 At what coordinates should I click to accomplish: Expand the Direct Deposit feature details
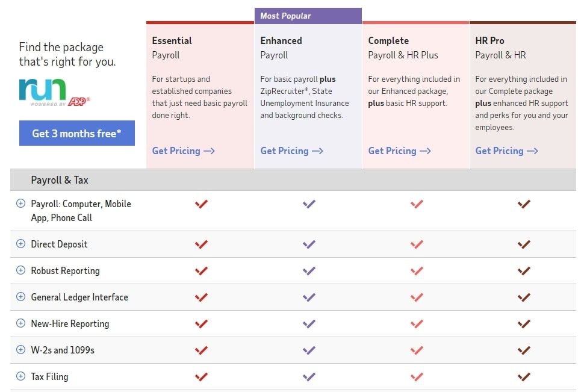coord(21,244)
